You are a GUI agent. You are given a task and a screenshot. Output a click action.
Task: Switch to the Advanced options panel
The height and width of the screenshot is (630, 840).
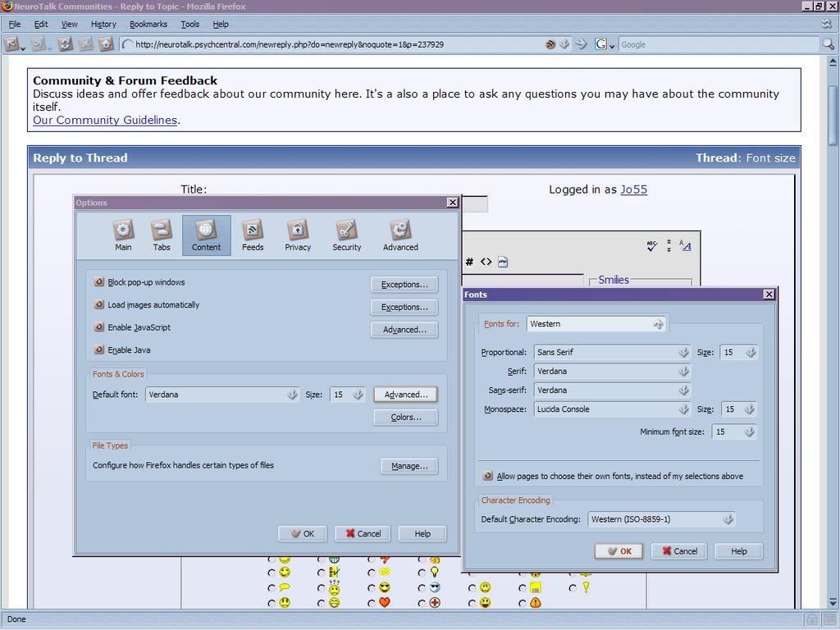[400, 235]
